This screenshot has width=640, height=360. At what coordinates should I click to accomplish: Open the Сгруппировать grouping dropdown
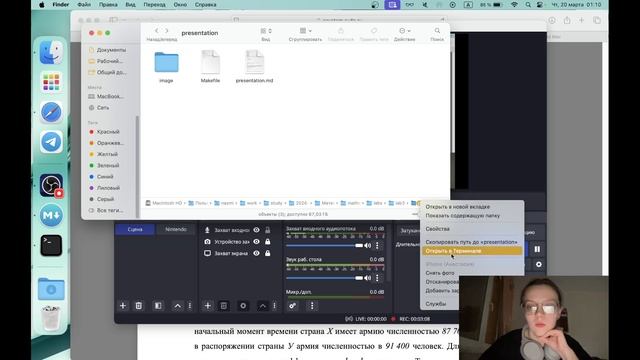tap(305, 31)
